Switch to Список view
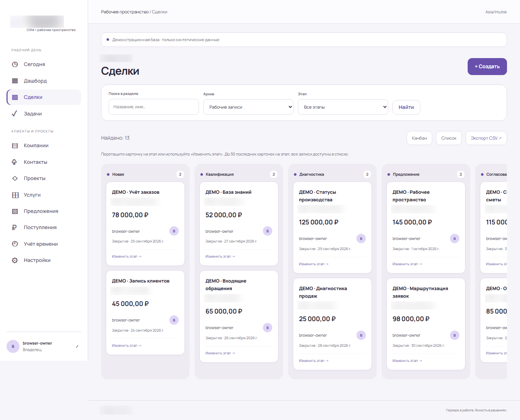 pyautogui.click(x=449, y=138)
